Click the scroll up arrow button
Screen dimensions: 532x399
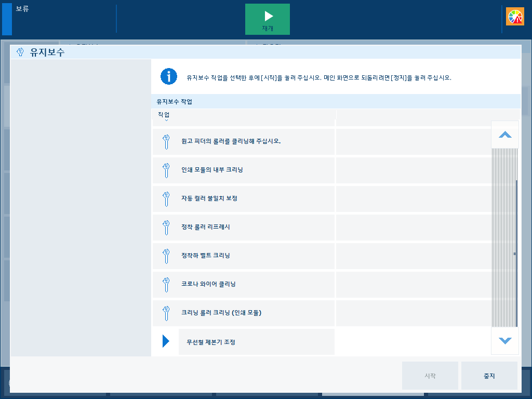(505, 135)
